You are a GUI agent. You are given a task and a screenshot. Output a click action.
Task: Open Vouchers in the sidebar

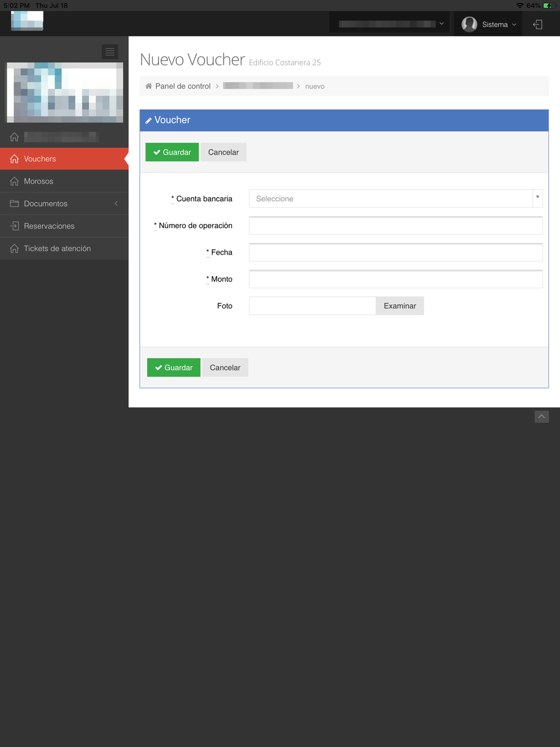click(64, 159)
